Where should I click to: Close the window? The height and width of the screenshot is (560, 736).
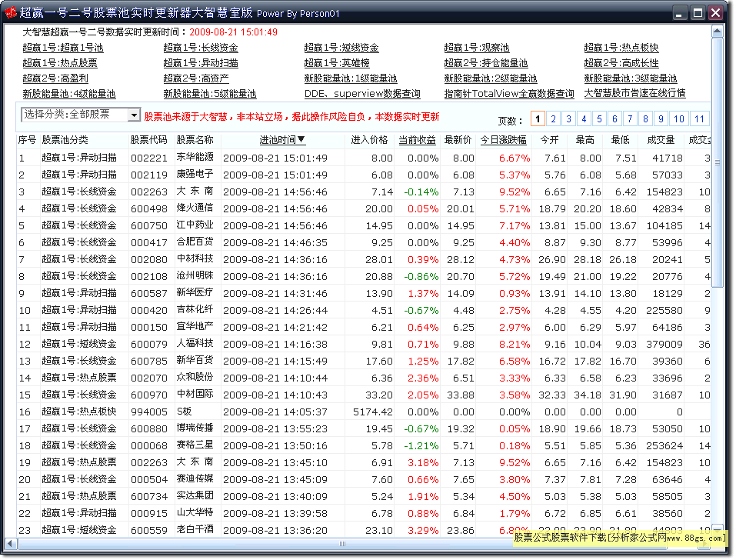[x=715, y=12]
